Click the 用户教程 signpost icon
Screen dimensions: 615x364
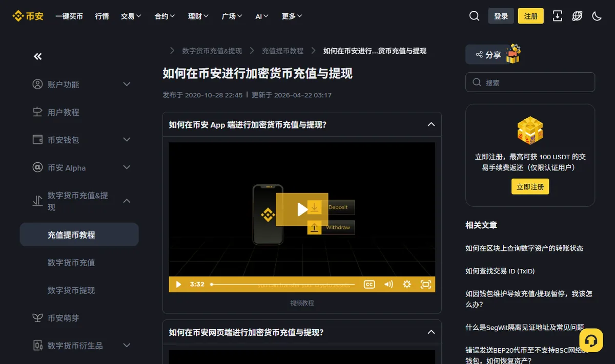point(37,112)
